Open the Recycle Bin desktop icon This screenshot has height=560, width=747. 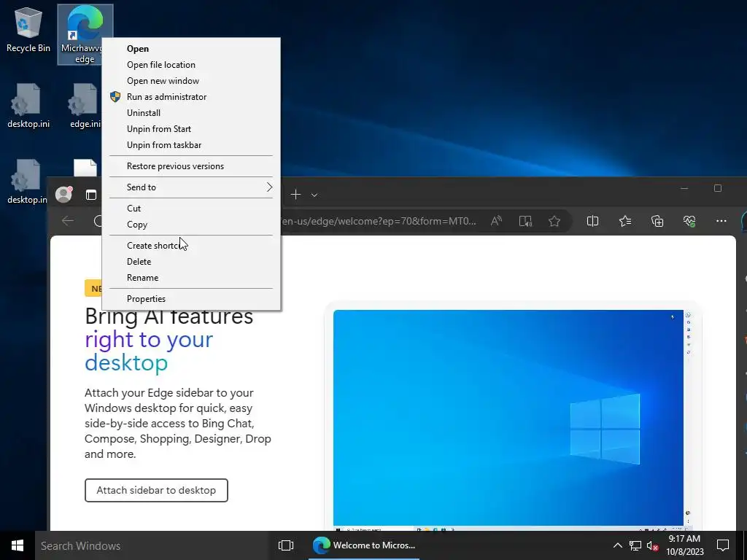(28, 29)
